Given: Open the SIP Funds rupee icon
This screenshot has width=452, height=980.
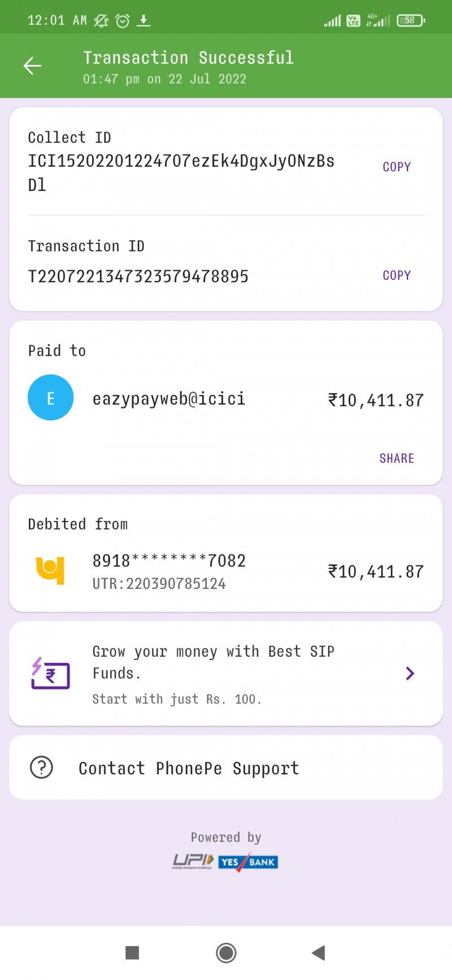Looking at the screenshot, I should (51, 673).
